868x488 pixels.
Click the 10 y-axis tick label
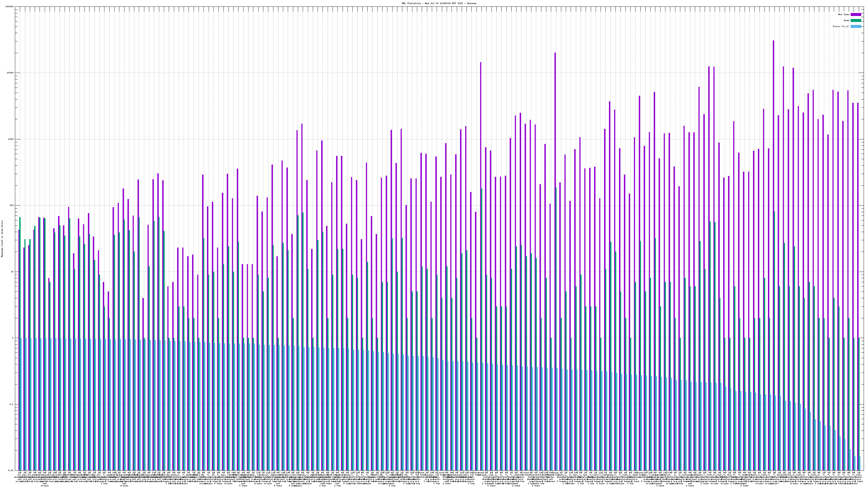tap(12, 272)
